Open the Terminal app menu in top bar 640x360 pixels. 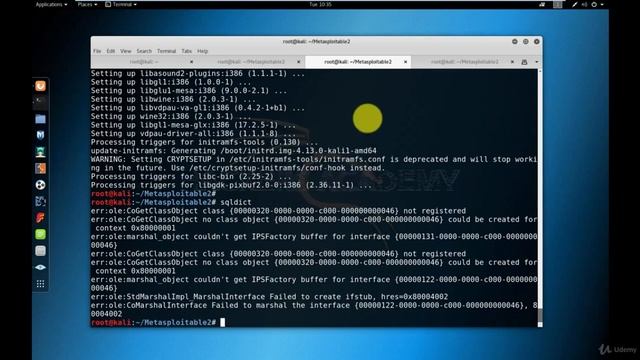point(121,4)
